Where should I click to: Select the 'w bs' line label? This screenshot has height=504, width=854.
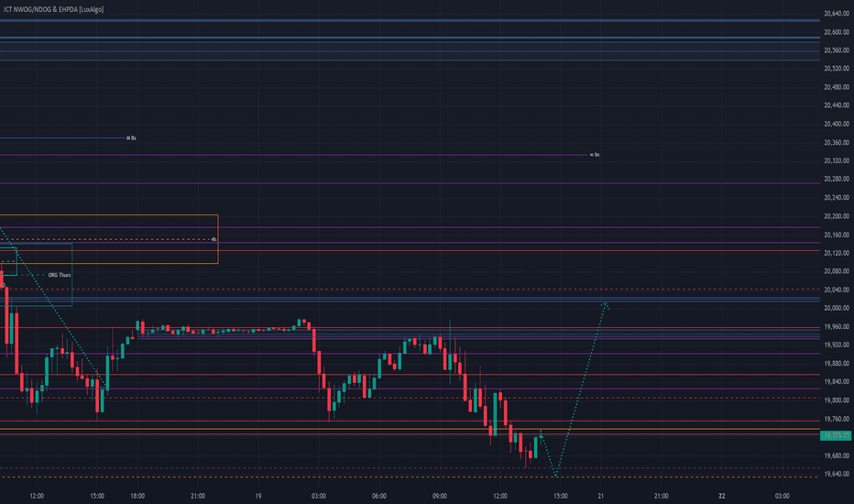(x=595, y=155)
